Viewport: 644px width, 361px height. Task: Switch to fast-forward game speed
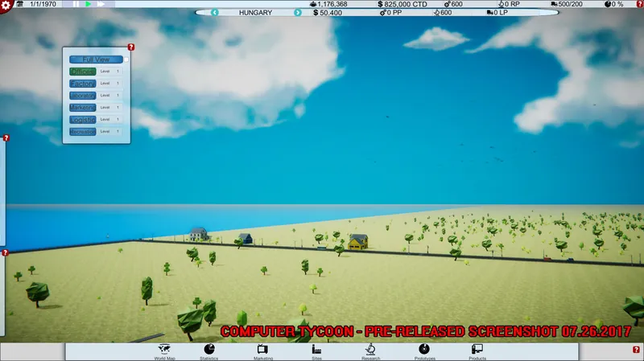pyautogui.click(x=101, y=4)
